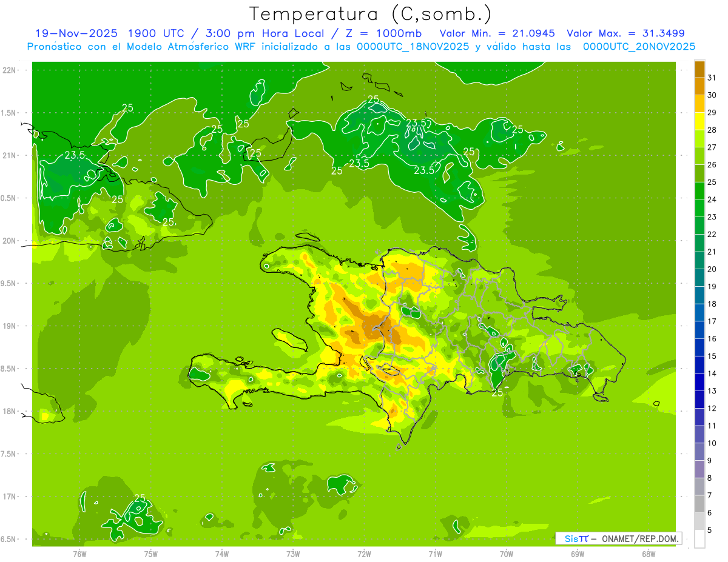Screen dimensions: 728x562
Task: Select 'Valor Min. = 21.0945' text
Action: click(x=497, y=33)
